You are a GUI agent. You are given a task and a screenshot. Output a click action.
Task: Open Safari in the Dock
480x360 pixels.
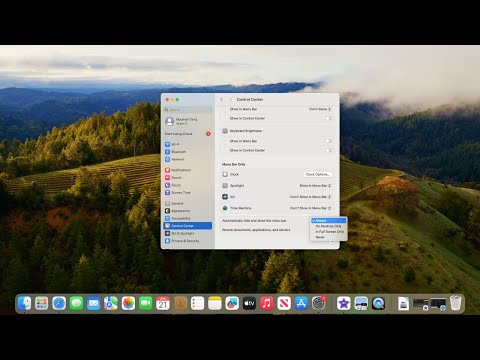tap(59, 303)
